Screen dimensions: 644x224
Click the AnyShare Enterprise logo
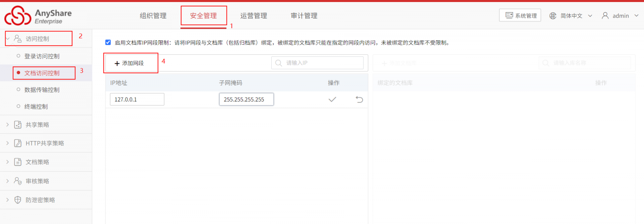[x=38, y=16]
